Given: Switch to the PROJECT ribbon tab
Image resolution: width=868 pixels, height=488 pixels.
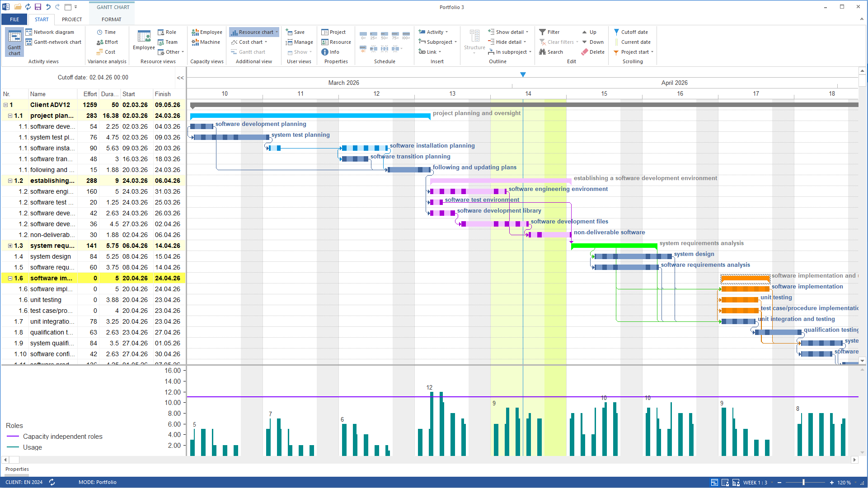Looking at the screenshot, I should tap(72, 19).
